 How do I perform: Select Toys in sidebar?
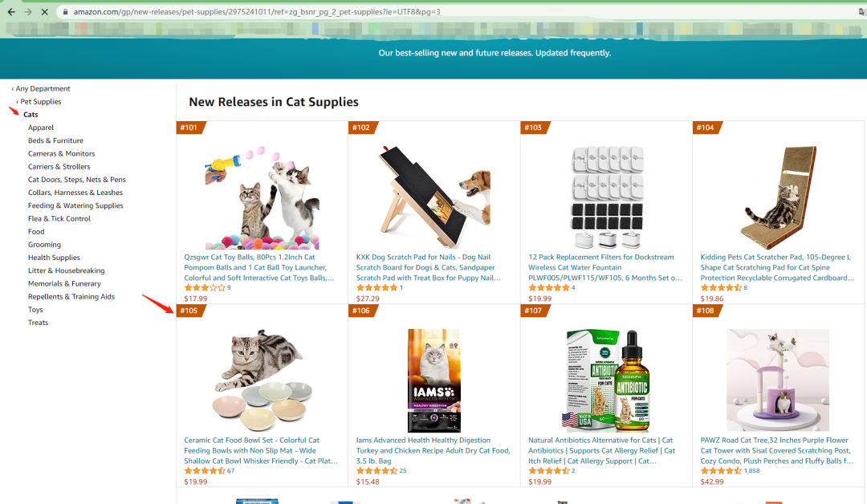pyautogui.click(x=35, y=310)
